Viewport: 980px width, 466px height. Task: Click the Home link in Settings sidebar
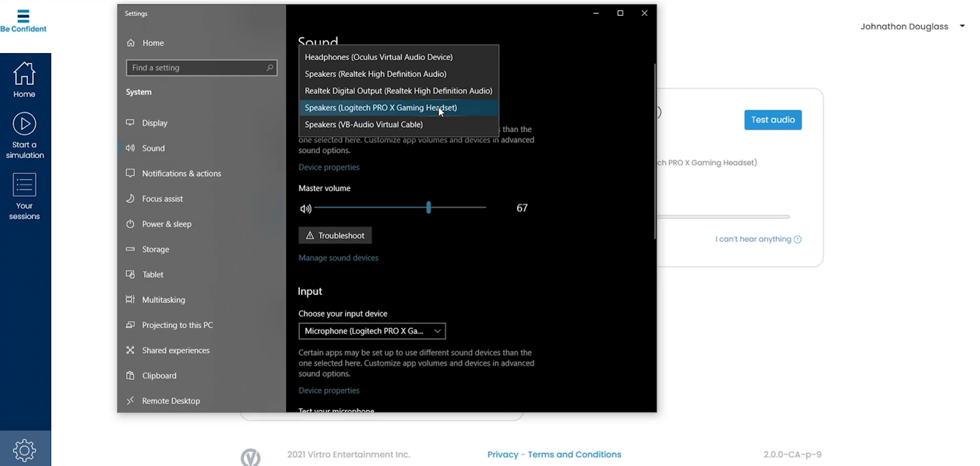(153, 43)
